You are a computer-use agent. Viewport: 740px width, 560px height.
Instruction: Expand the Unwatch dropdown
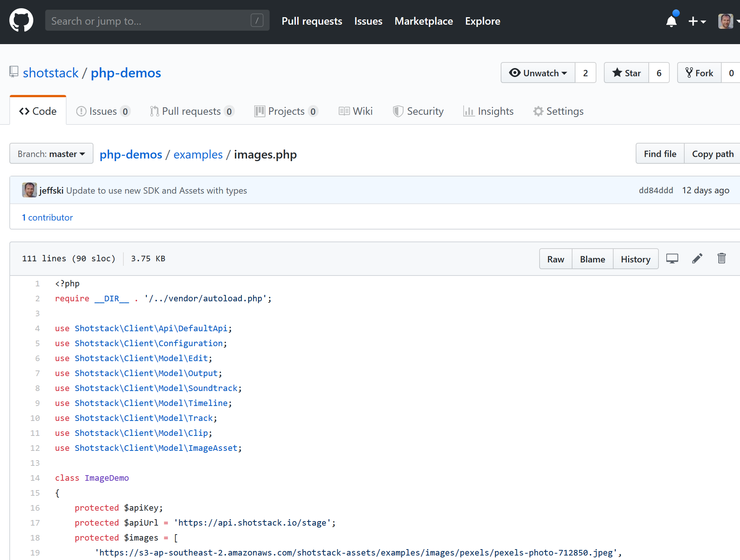click(x=538, y=73)
